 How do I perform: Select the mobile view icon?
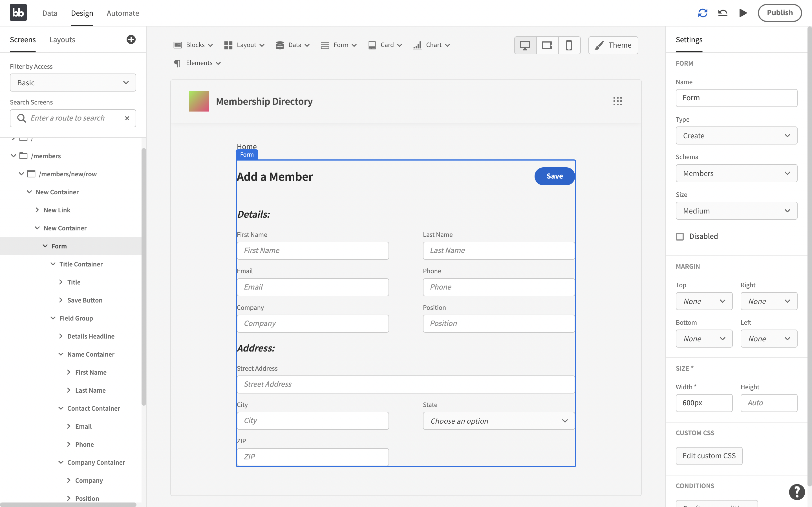[x=568, y=45]
